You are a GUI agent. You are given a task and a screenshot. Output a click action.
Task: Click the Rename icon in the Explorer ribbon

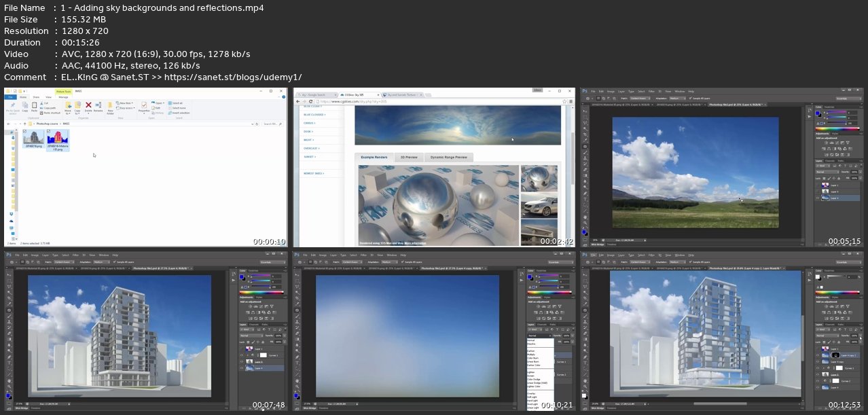click(x=98, y=106)
